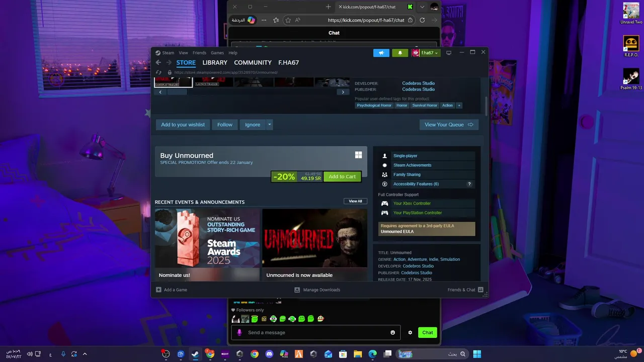Open File Explorer from the taskbar
The width and height of the screenshot is (644, 362).
point(358,354)
